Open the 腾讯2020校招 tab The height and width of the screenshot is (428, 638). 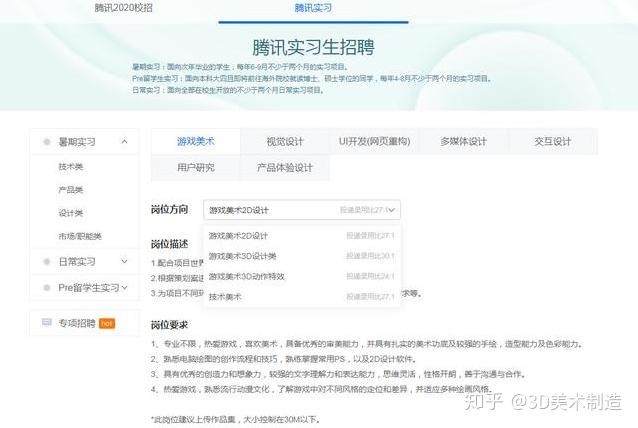(x=123, y=8)
